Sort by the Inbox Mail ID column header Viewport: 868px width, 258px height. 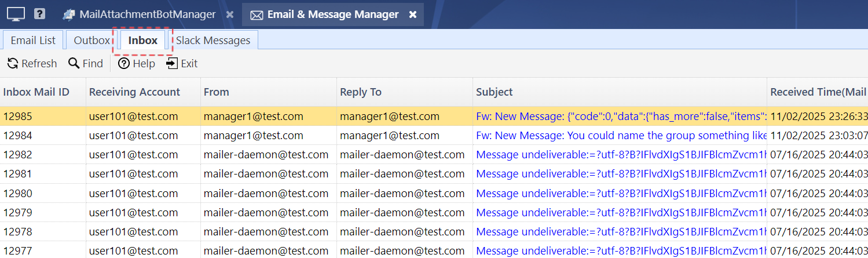pyautogui.click(x=36, y=92)
